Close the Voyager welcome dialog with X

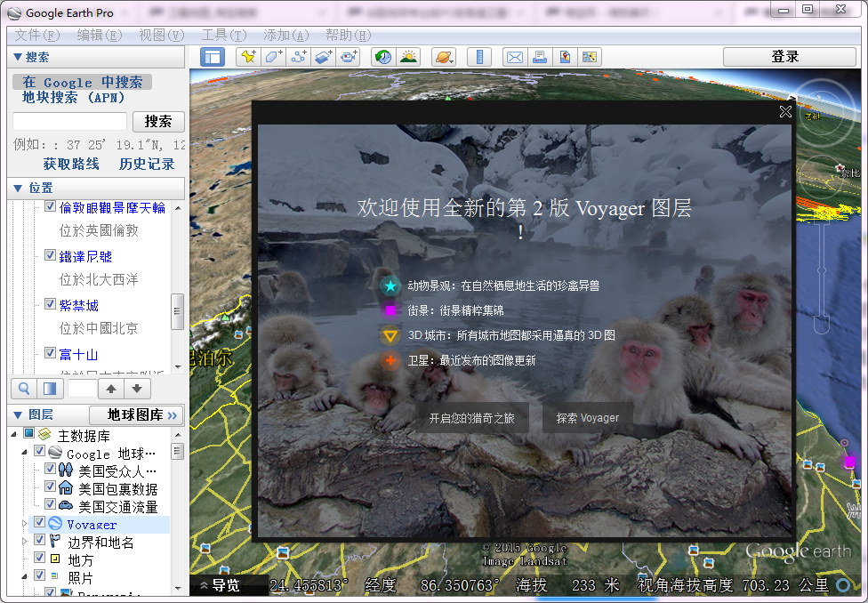[x=785, y=112]
